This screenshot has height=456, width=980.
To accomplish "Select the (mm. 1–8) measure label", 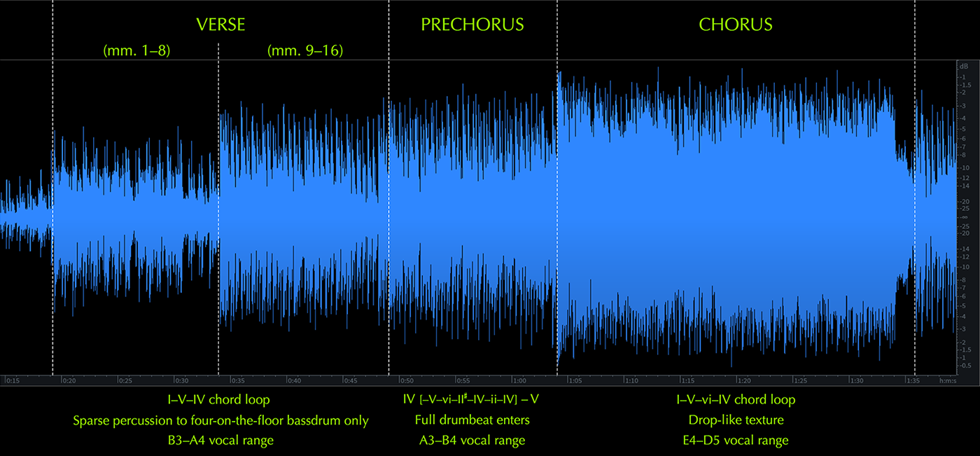I will (x=136, y=51).
